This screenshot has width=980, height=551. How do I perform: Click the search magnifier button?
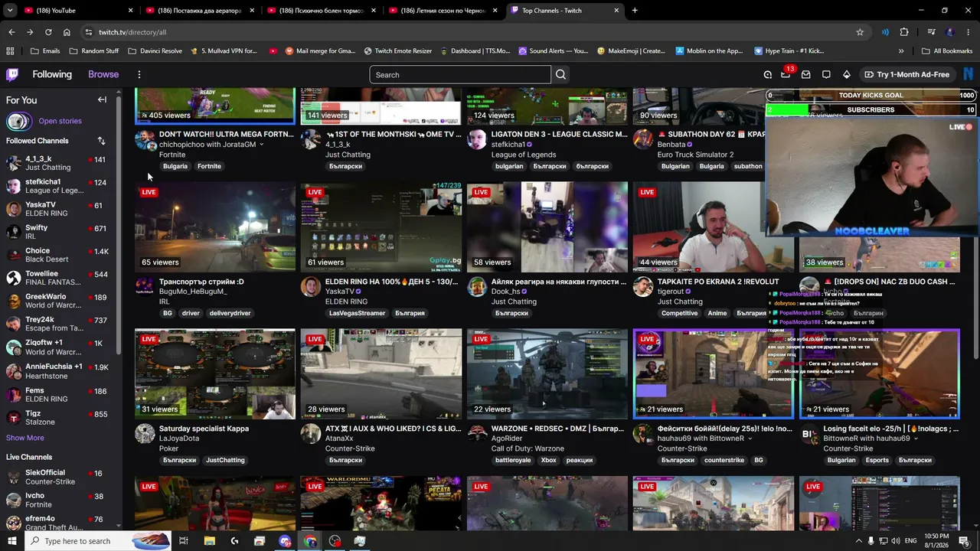pos(560,74)
